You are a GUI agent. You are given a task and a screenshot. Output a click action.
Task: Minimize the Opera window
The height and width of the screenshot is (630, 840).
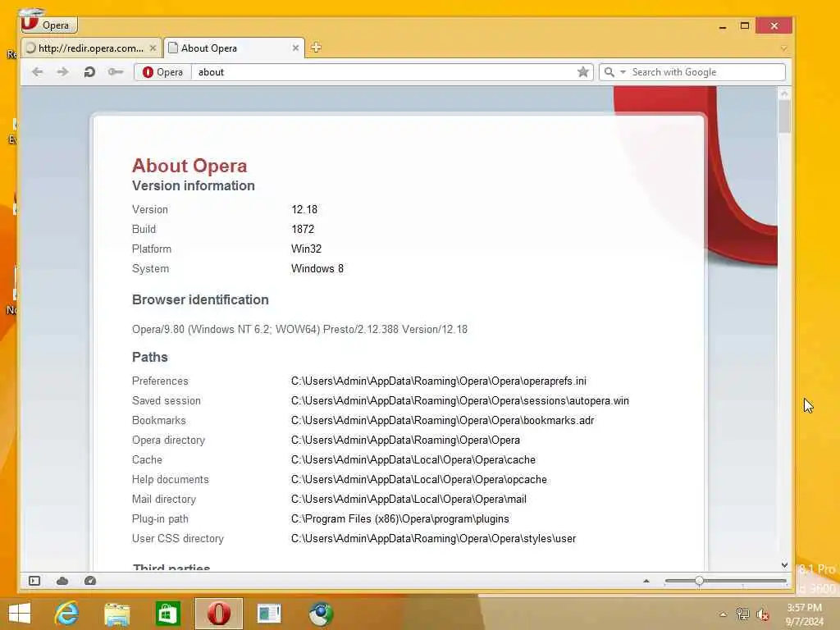723,25
